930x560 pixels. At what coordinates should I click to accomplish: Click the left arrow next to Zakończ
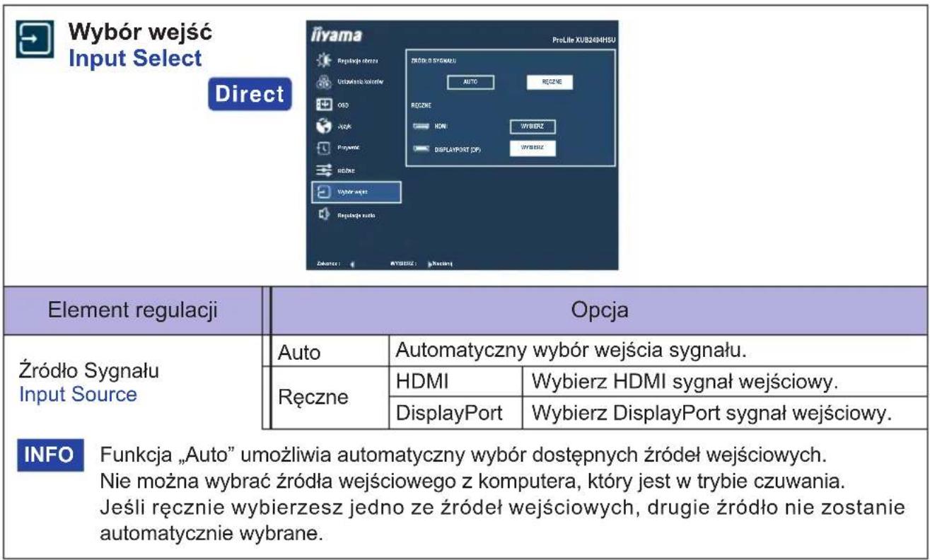(352, 263)
